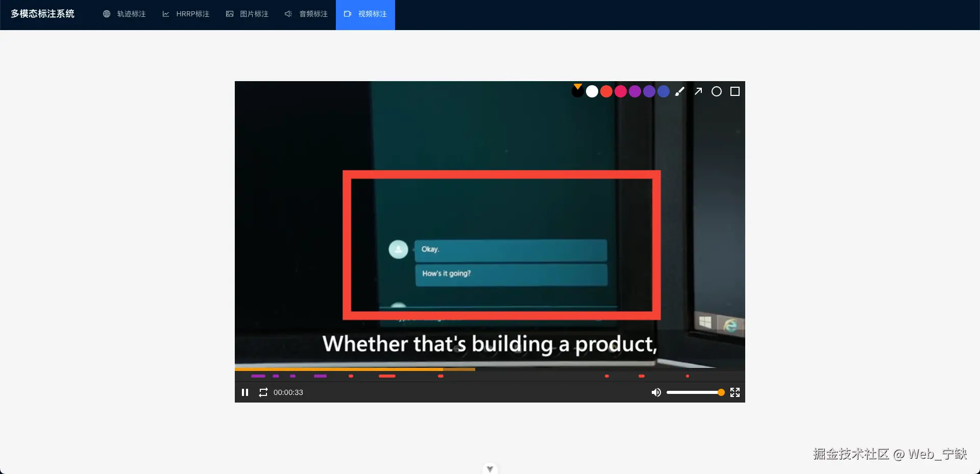This screenshot has width=980, height=474.
Task: Jump to the last red timeline dot
Action: click(x=688, y=376)
